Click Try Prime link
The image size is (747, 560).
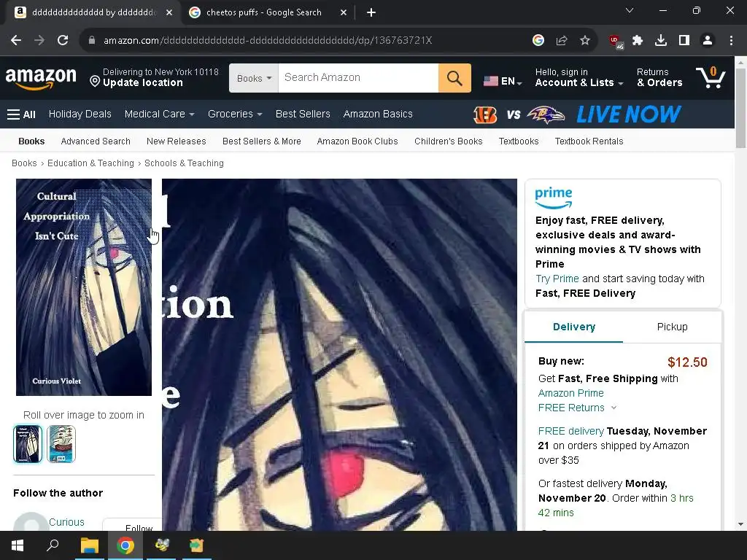(557, 279)
